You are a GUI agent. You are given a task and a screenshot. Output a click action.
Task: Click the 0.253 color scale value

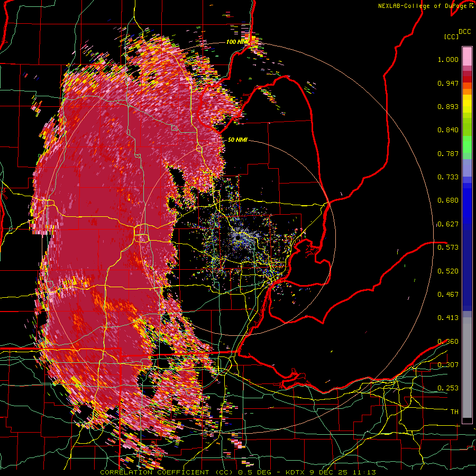(x=448, y=388)
